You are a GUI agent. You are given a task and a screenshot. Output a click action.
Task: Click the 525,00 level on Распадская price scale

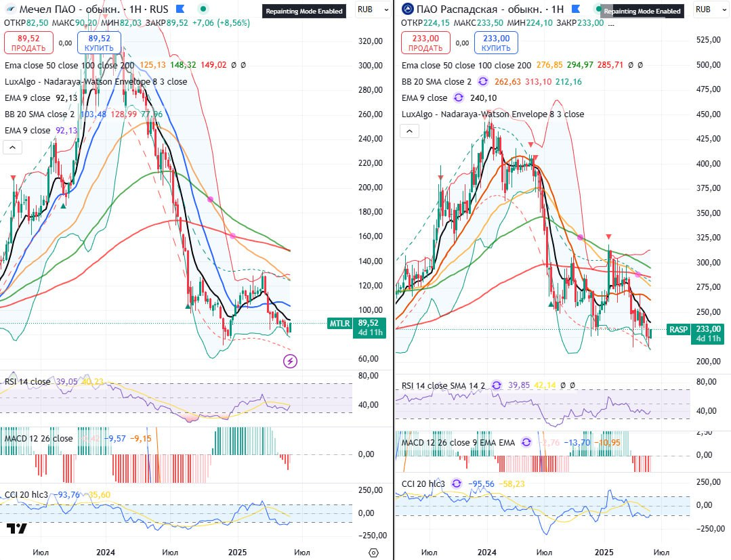708,39
